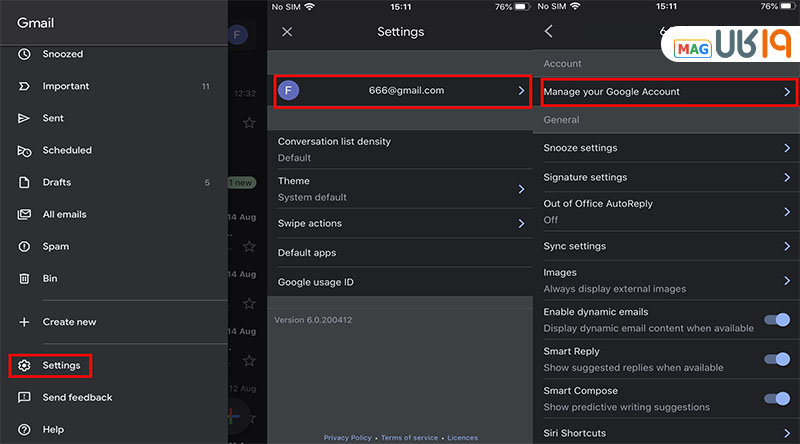The height and width of the screenshot is (444, 800).
Task: Tap Settings label in Gmail menu
Action: click(x=61, y=365)
